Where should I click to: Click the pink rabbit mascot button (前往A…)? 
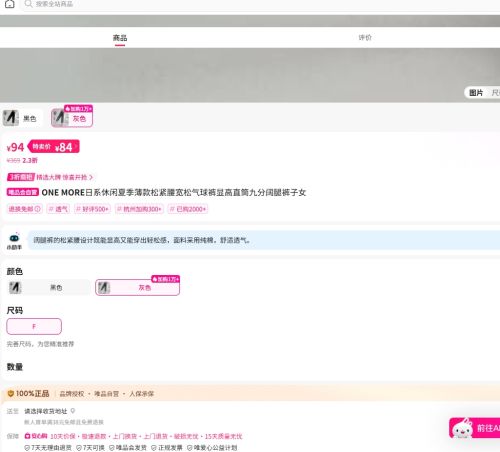475,428
